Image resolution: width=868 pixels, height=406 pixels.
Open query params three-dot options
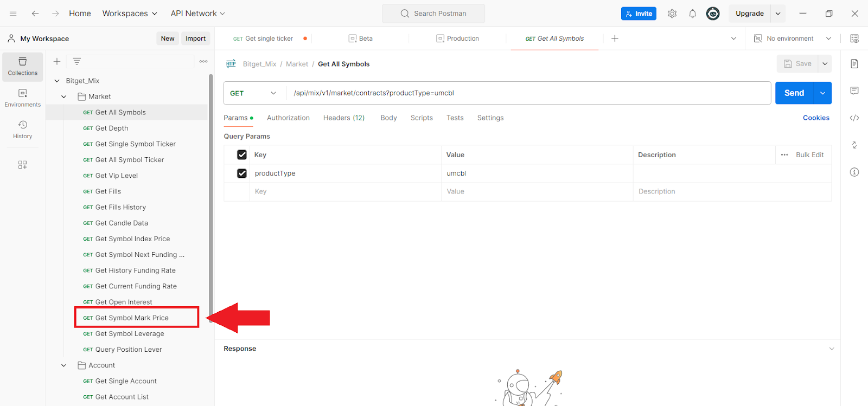tap(784, 155)
